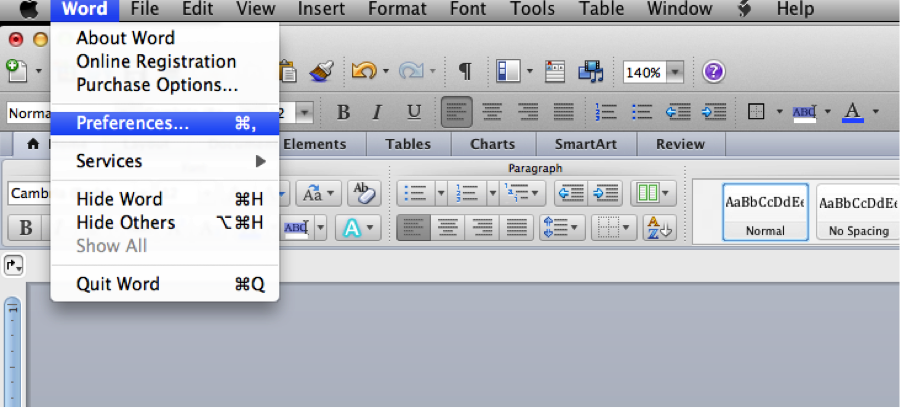
Task: Open the Media Browser icon
Action: click(x=591, y=72)
